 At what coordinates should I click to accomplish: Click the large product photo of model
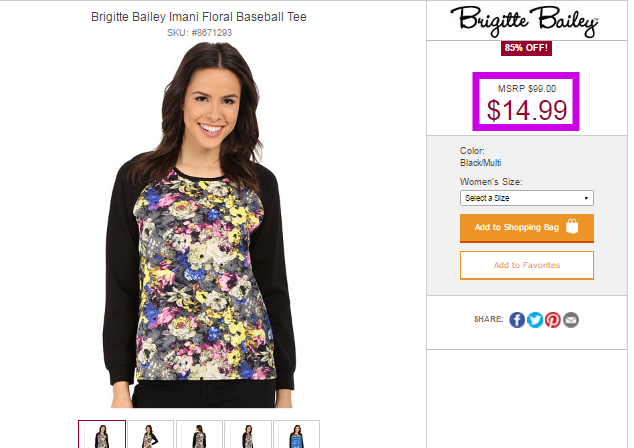click(199, 225)
